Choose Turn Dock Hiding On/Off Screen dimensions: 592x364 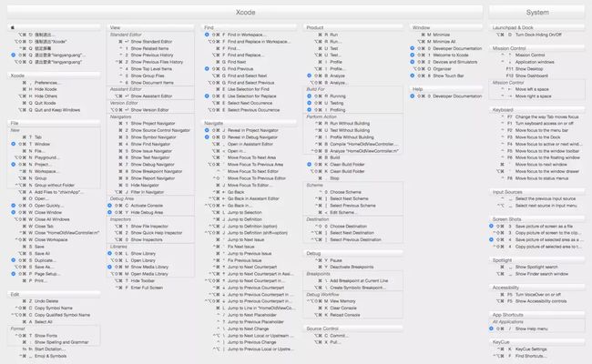pyautogui.click(x=538, y=35)
